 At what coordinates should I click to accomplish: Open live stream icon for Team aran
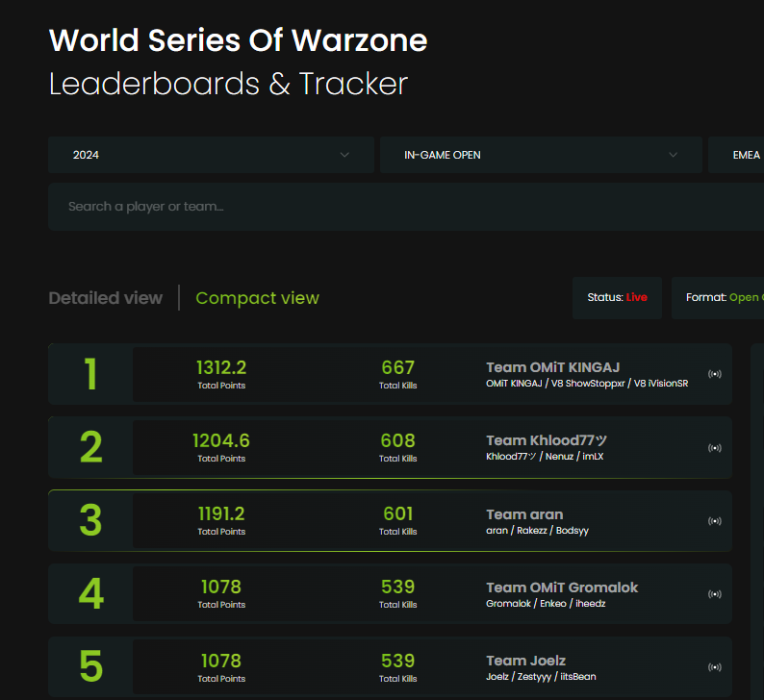tap(714, 521)
